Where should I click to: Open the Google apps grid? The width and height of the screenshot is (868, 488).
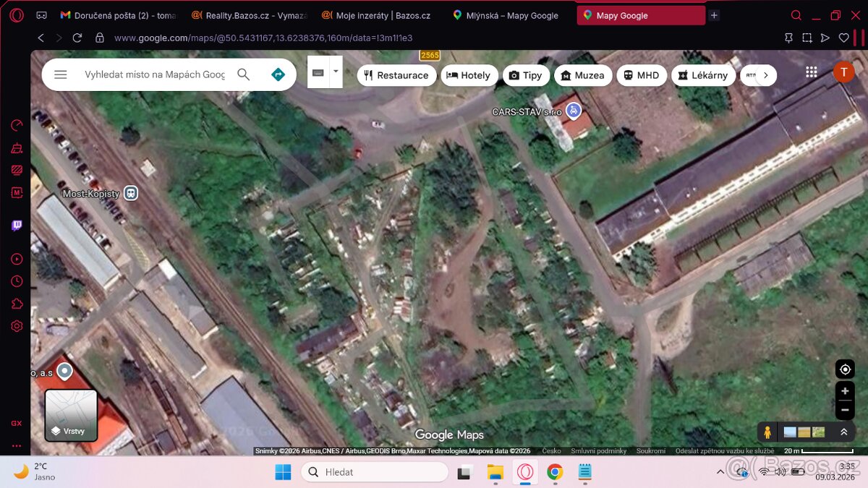[812, 72]
